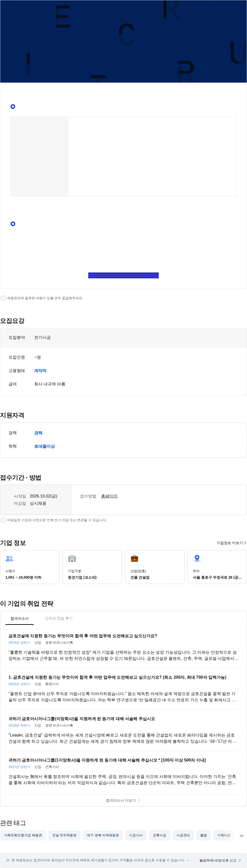The image size is (247, 868).
Task: Open 기업정보 더보기 link
Action: point(231,543)
